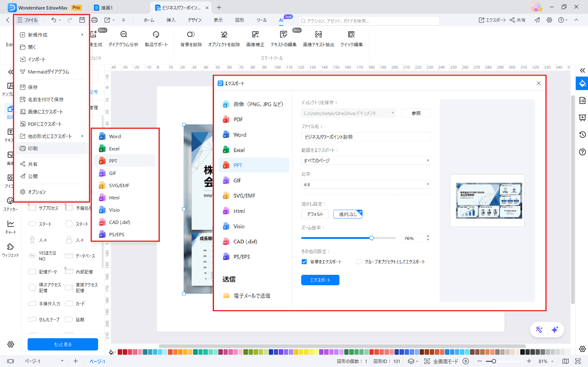The height and width of the screenshot is (367, 588).
Task: Click the help question mark icon
Action: [582, 152]
